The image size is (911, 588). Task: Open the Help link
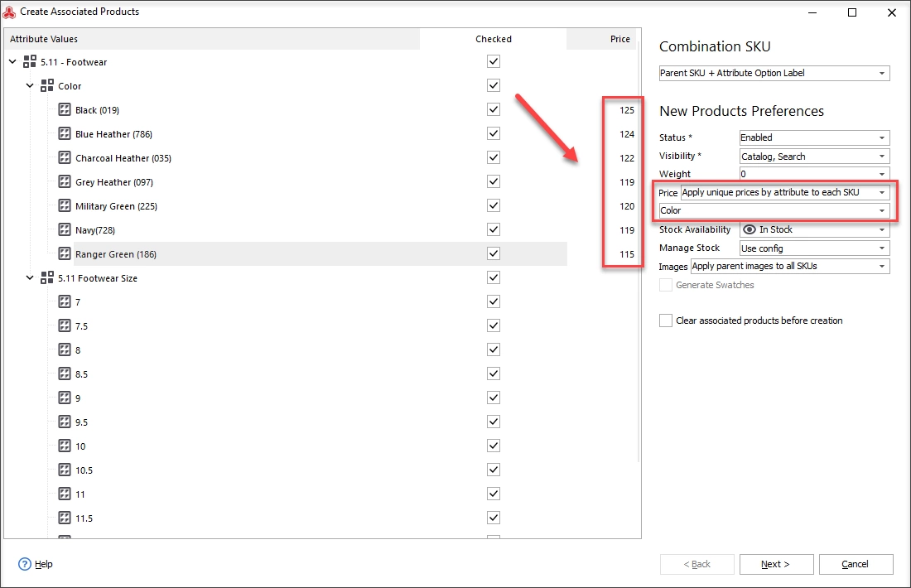44,564
